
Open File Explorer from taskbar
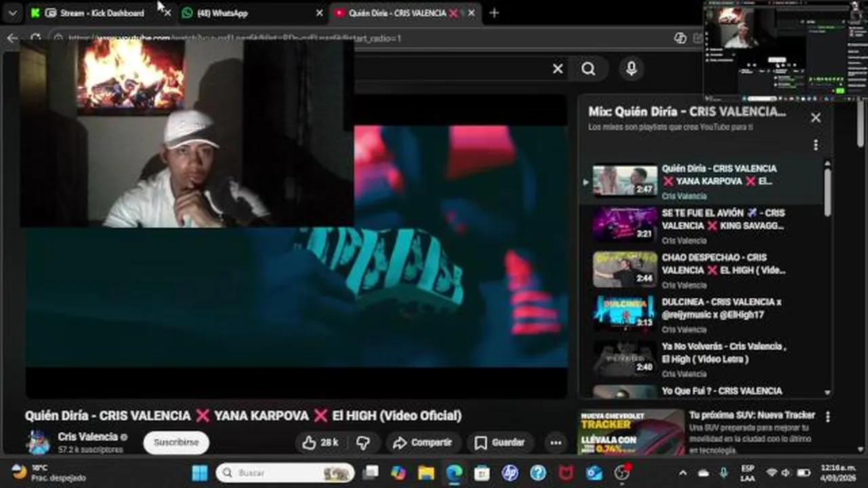tap(426, 472)
